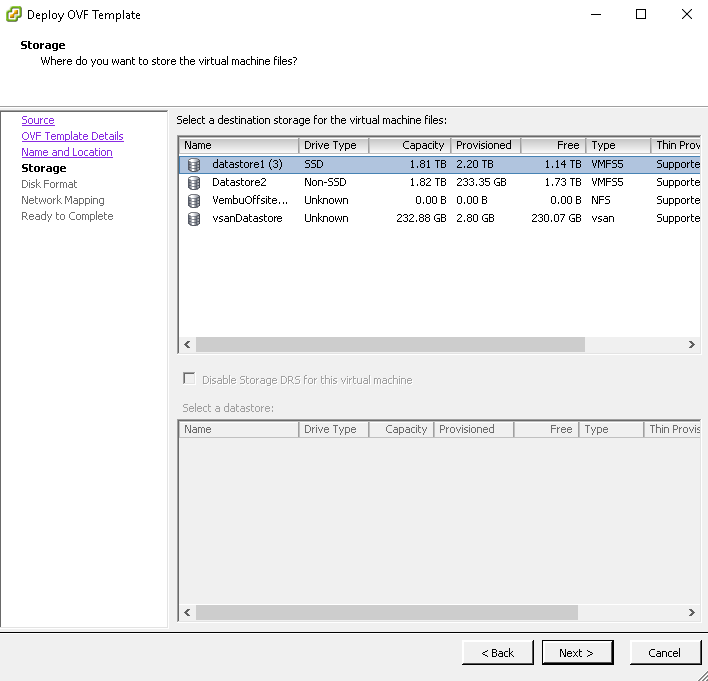708x681 pixels.
Task: Click the vsan type cell
Action: 603,218
